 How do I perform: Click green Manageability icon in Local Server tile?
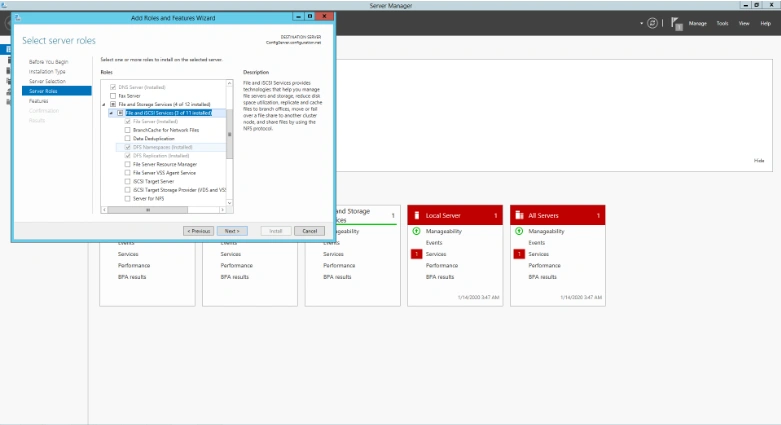[x=416, y=231]
